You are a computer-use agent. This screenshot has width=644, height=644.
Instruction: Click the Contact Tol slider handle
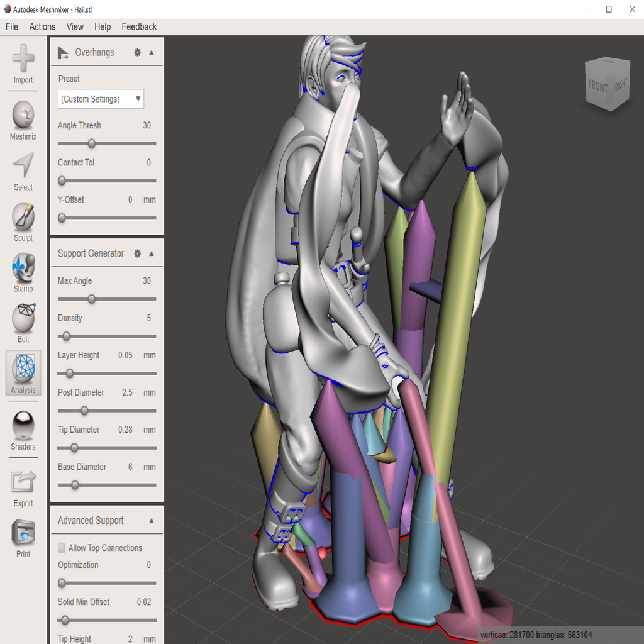click(x=62, y=180)
